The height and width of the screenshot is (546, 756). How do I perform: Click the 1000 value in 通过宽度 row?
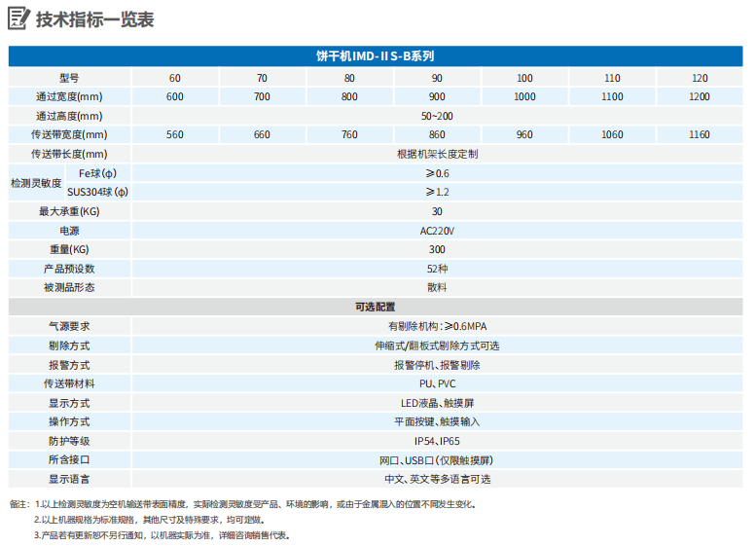(x=524, y=96)
